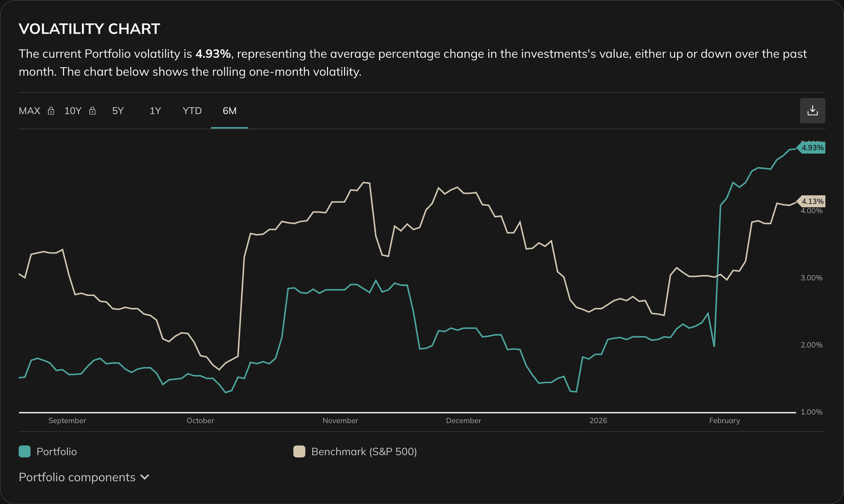Open the download options for the chart

(812, 110)
